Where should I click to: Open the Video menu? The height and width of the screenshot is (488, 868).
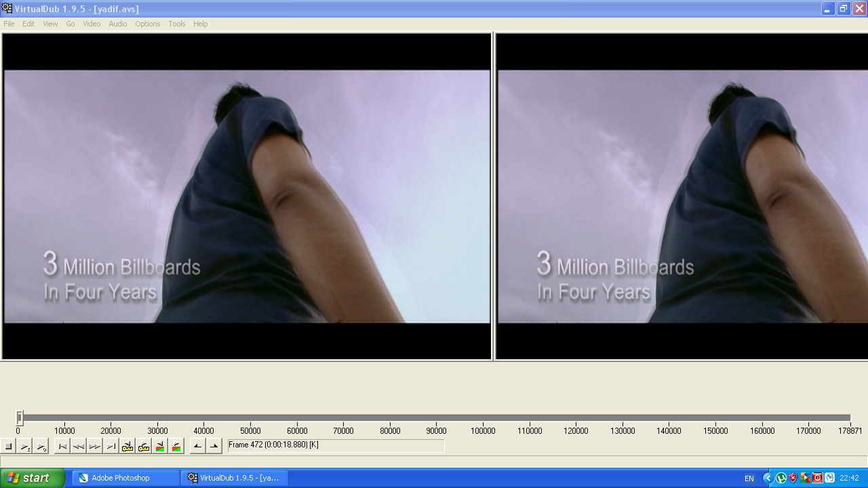tap(92, 24)
